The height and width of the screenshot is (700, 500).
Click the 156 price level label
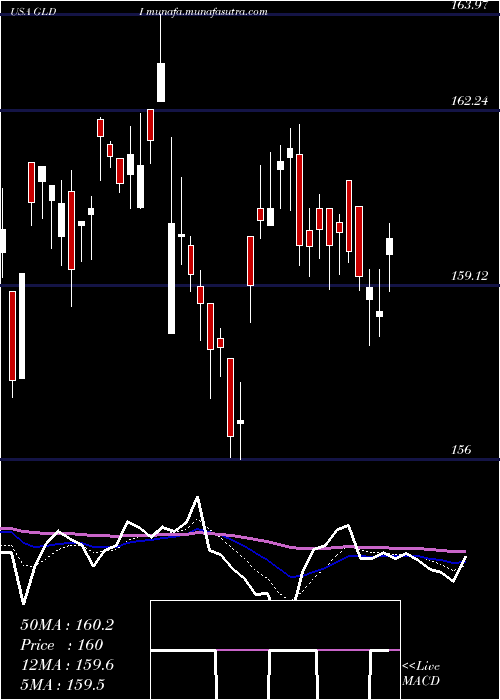coord(462,450)
